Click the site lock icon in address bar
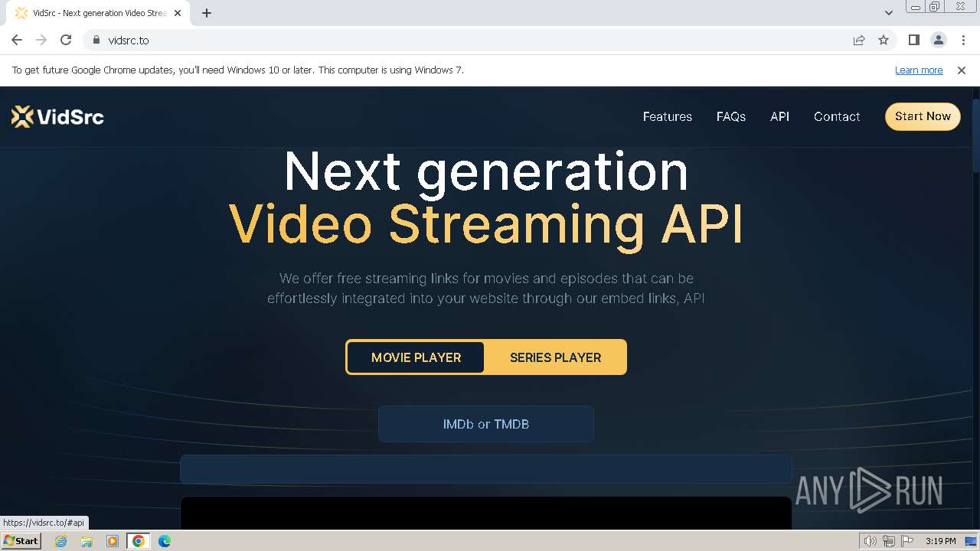The height and width of the screenshot is (551, 980). [96, 40]
